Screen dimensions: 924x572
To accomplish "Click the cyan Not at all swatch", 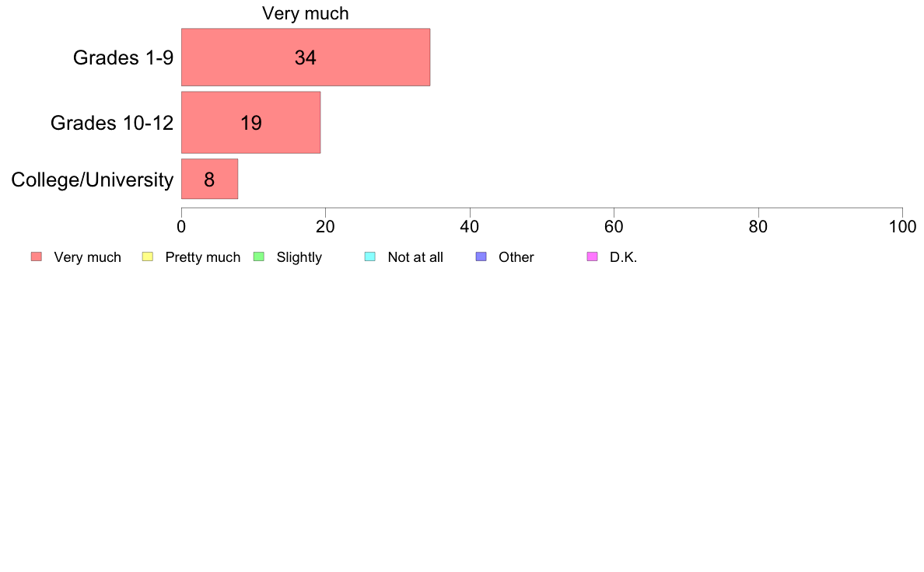I will [x=370, y=256].
